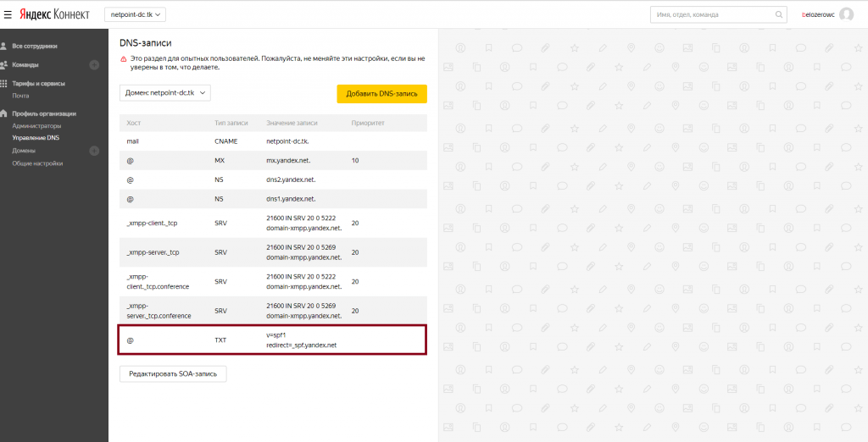This screenshot has width=868, height=442.
Task: Open the belozerowc user avatar
Action: (846, 14)
